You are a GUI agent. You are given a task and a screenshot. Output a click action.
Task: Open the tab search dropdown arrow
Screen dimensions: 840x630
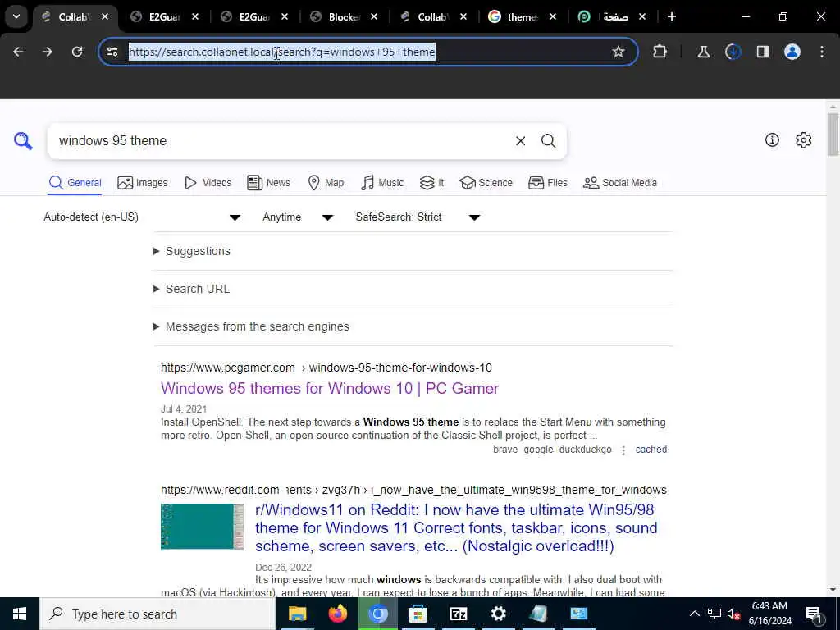[16, 16]
